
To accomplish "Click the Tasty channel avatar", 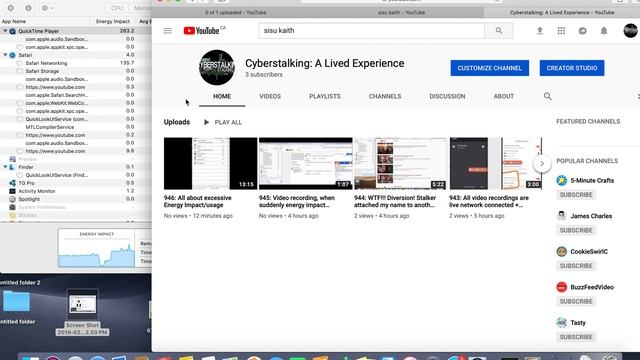I will pyautogui.click(x=562, y=322).
